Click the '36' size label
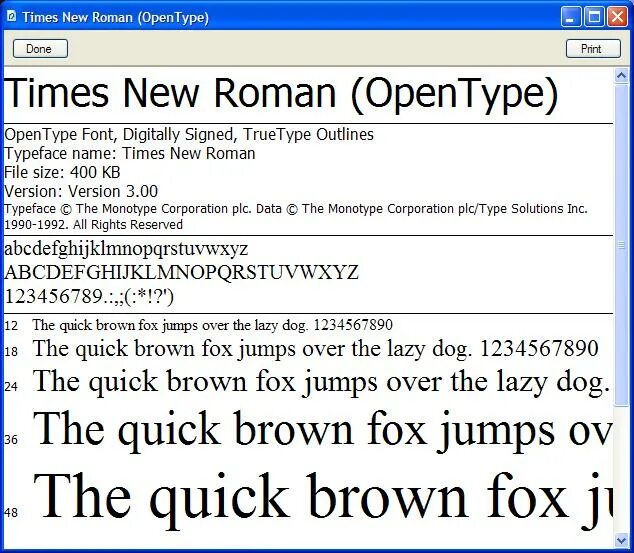 (11, 439)
